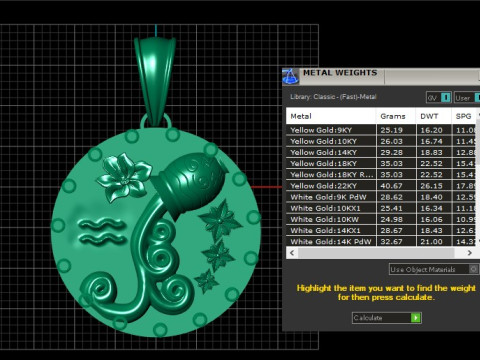480x360 pixels.
Task: Click the table's right scroll arrow
Action: point(470,253)
